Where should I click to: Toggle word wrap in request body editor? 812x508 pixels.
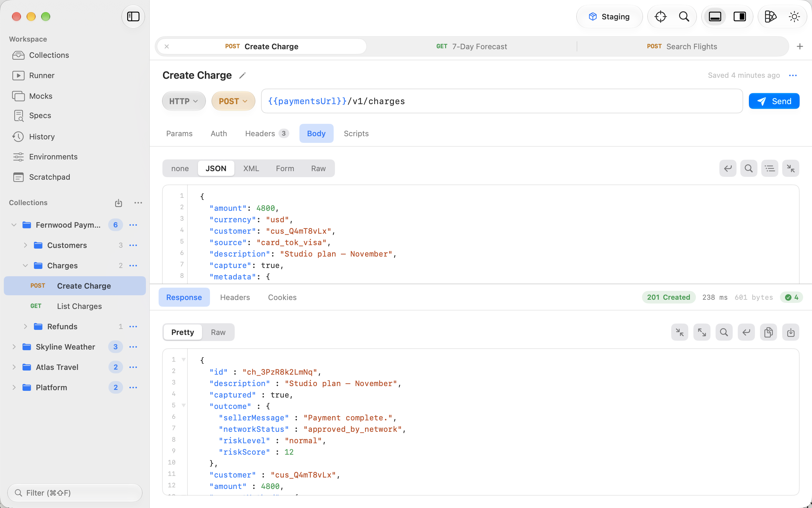click(728, 168)
